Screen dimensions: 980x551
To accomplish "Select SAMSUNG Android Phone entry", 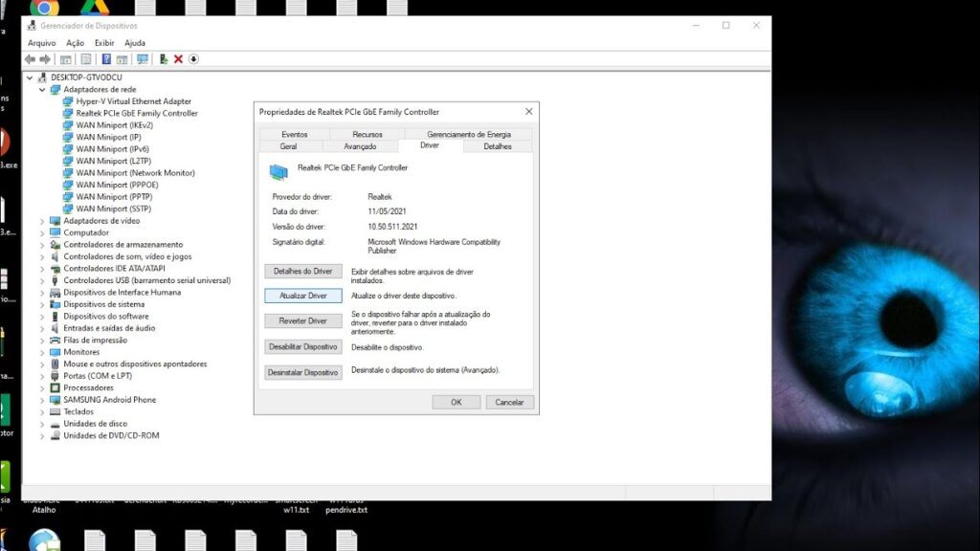I will [x=109, y=400].
